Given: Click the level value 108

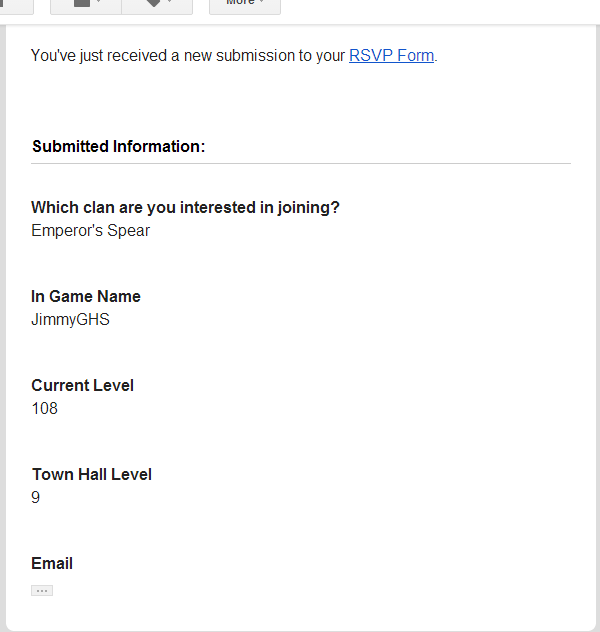Looking at the screenshot, I should (45, 408).
